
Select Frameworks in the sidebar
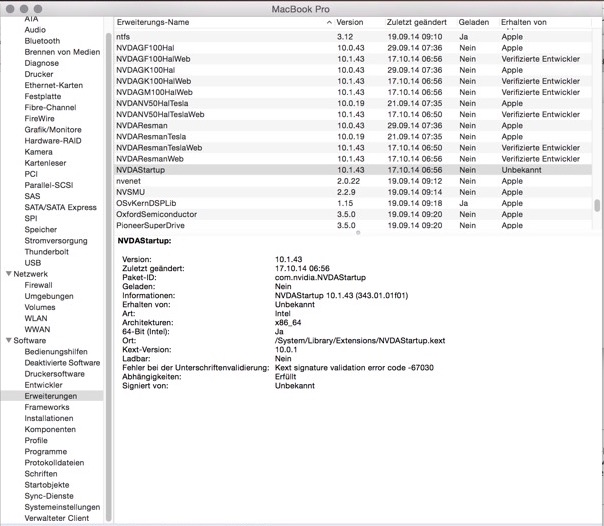[47, 407]
